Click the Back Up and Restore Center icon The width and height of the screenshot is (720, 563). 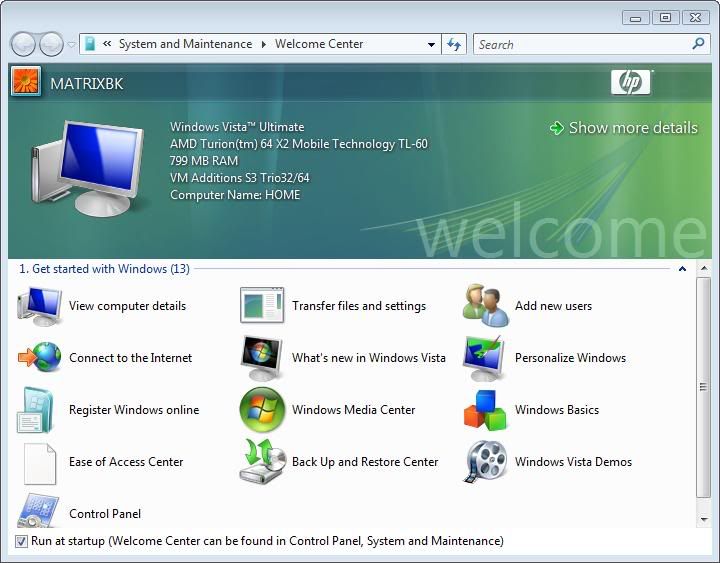(262, 462)
